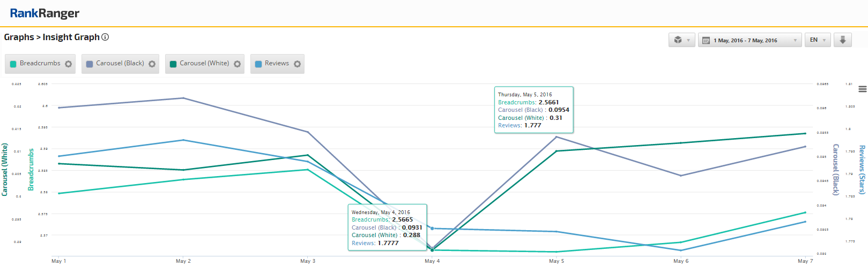Viewport: 868px width, 266px height.
Task: Click the May 5 x-axis label
Action: (557, 261)
